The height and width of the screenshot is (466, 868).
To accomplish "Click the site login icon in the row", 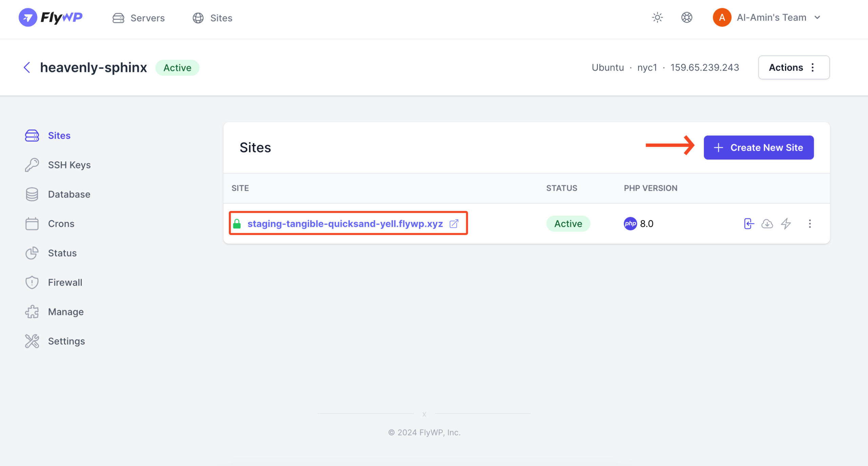I will pos(749,224).
